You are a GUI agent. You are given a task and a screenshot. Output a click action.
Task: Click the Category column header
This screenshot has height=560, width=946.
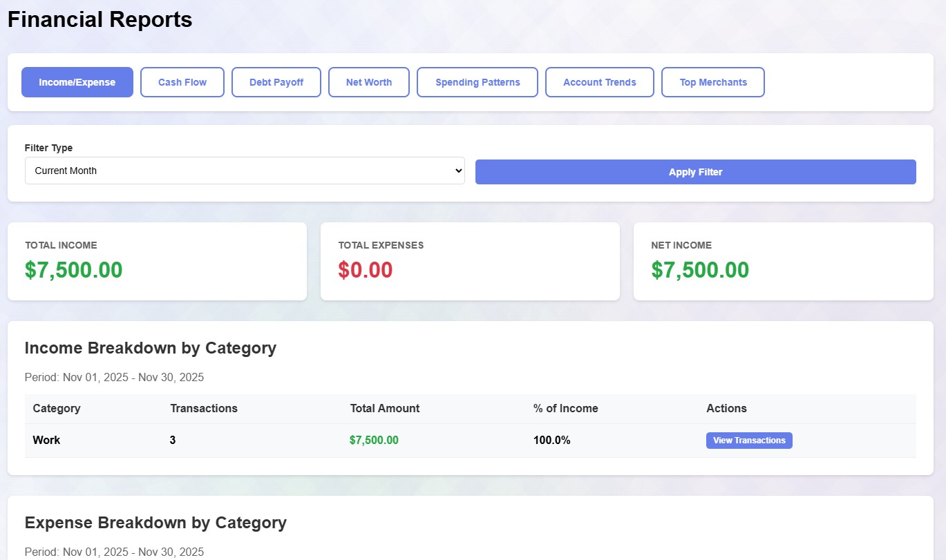pyautogui.click(x=57, y=408)
